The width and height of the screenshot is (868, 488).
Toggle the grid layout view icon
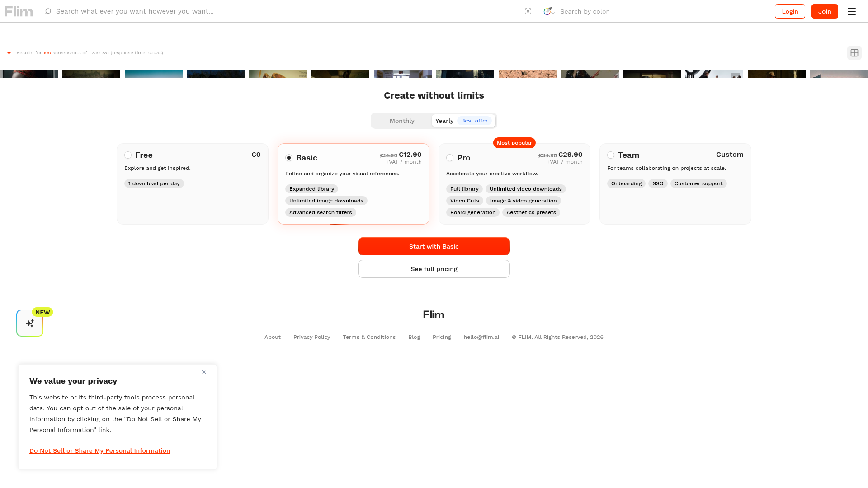click(854, 53)
